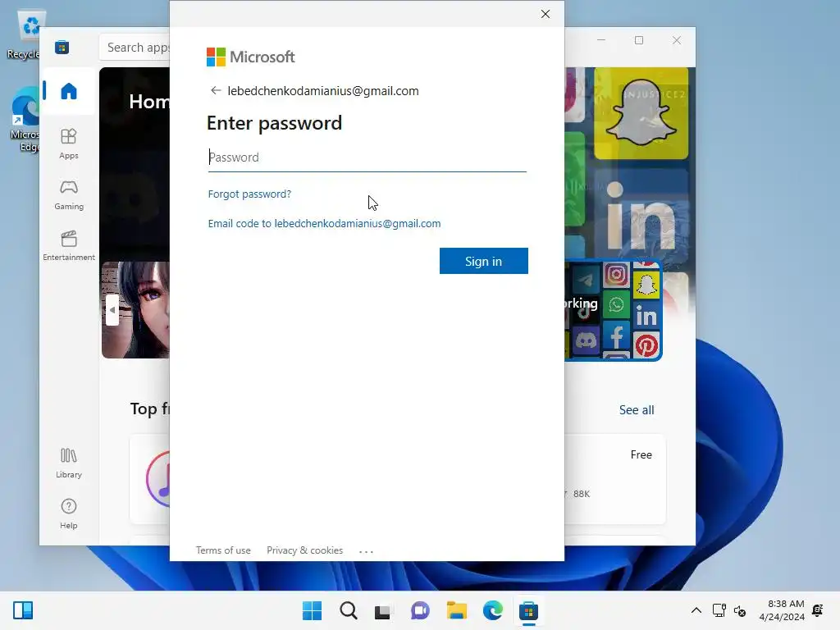This screenshot has width=840, height=630.
Task: Open Entertainment section in Store sidebar
Action: tap(69, 246)
